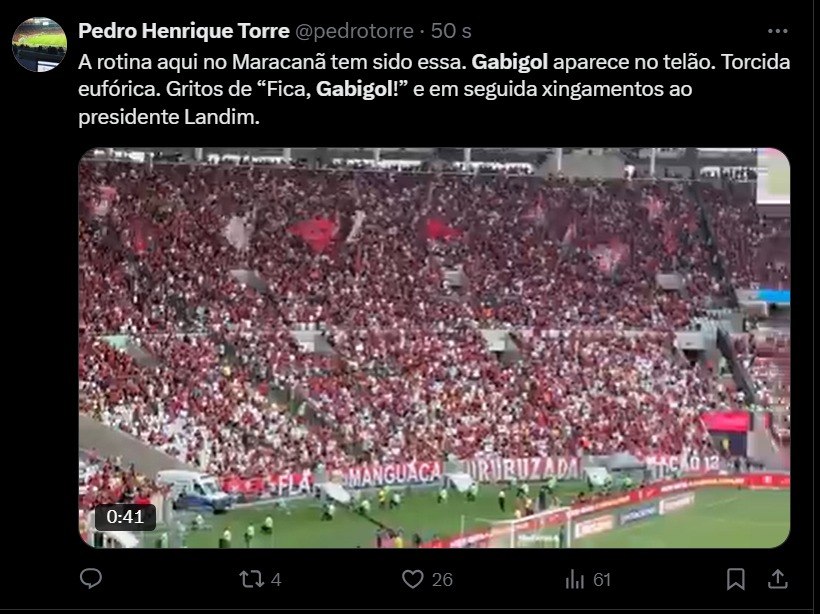Click the repost count number 4

(x=276, y=579)
